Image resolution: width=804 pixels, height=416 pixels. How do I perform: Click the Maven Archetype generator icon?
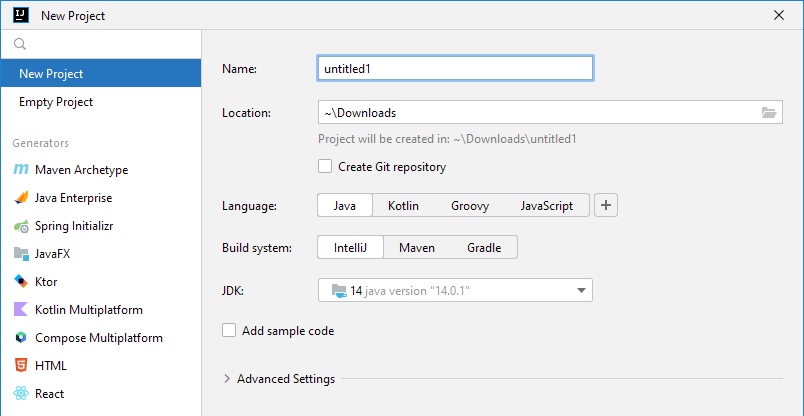21,170
